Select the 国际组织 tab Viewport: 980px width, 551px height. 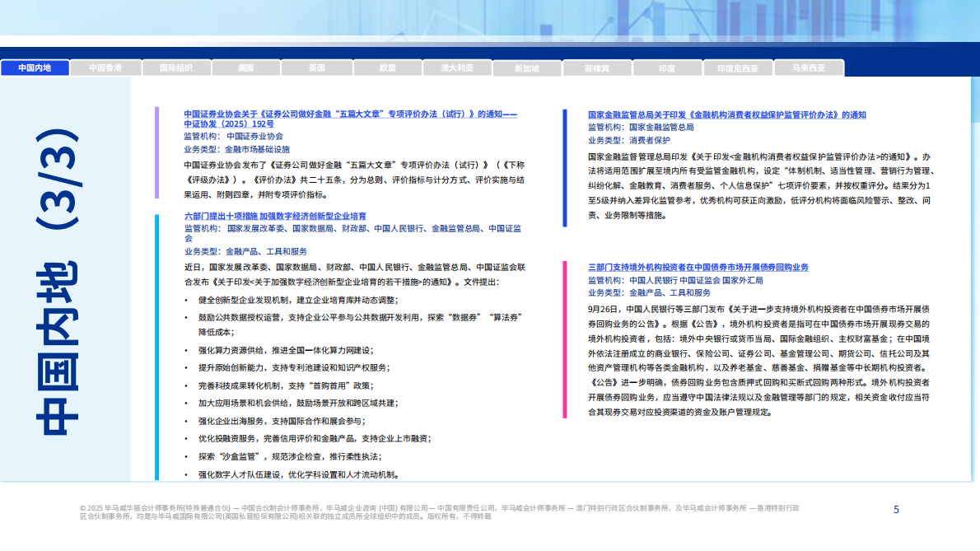tap(177, 68)
